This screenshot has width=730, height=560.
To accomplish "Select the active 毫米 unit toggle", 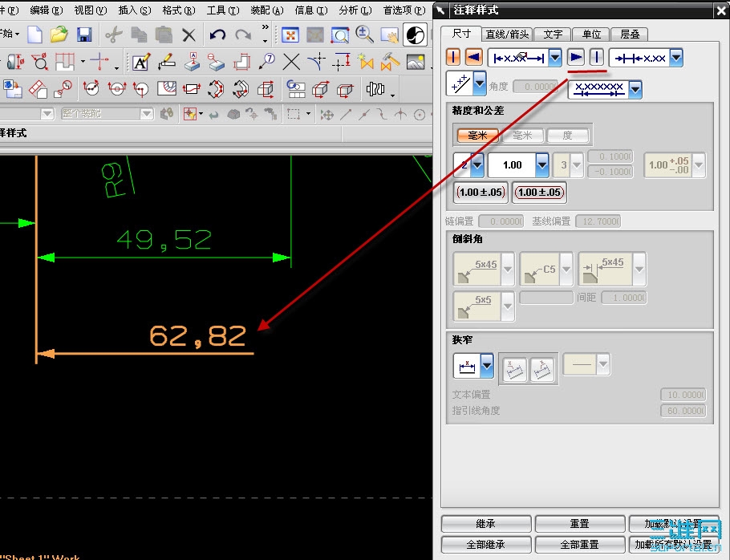I will 477,136.
